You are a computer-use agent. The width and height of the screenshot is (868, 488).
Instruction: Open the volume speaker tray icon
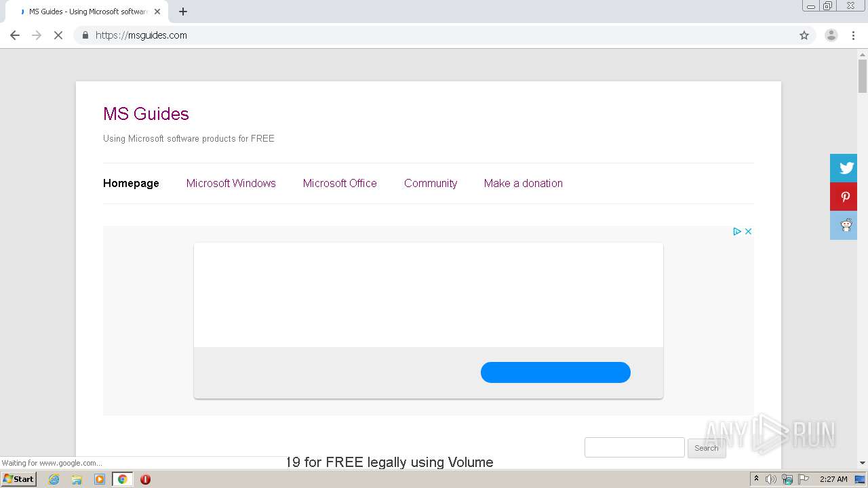pyautogui.click(x=771, y=479)
